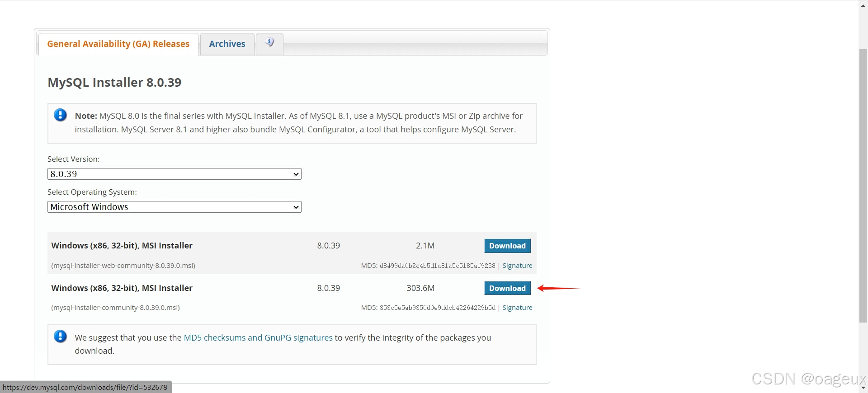This screenshot has height=393, width=868.
Task: Open the information icon tab
Action: pyautogui.click(x=269, y=44)
